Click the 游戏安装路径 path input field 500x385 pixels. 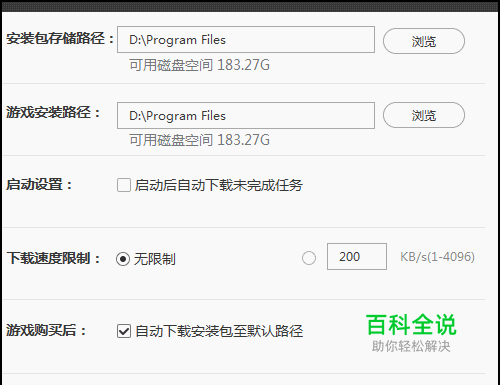click(246, 115)
